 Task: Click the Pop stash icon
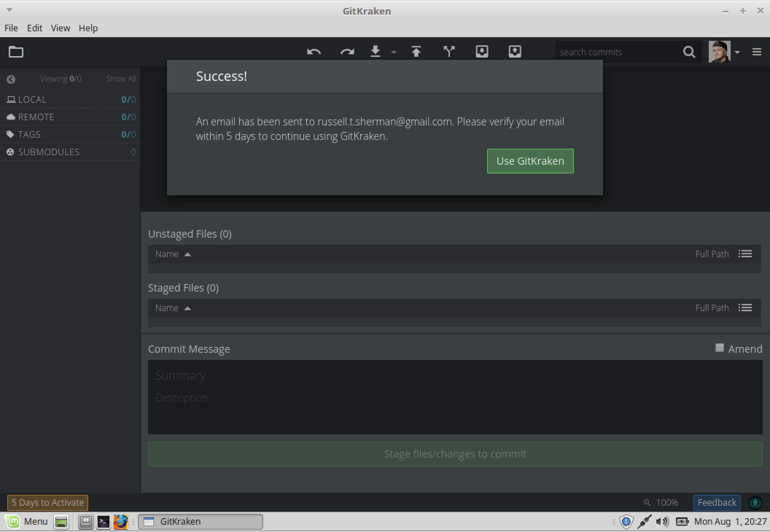coord(515,51)
